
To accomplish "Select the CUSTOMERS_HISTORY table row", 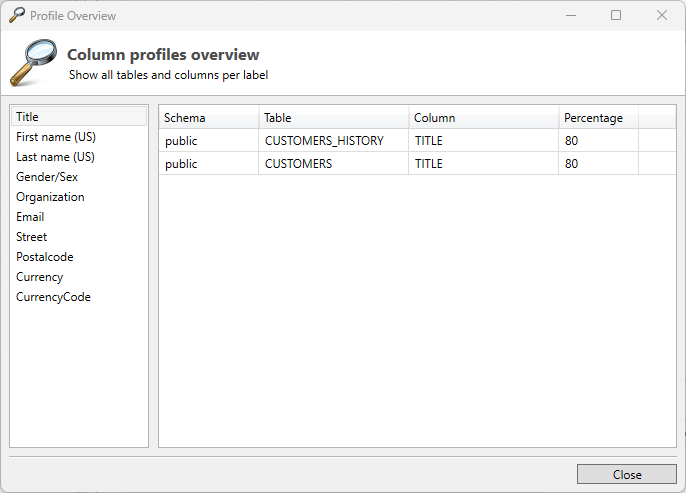I will tap(324, 141).
